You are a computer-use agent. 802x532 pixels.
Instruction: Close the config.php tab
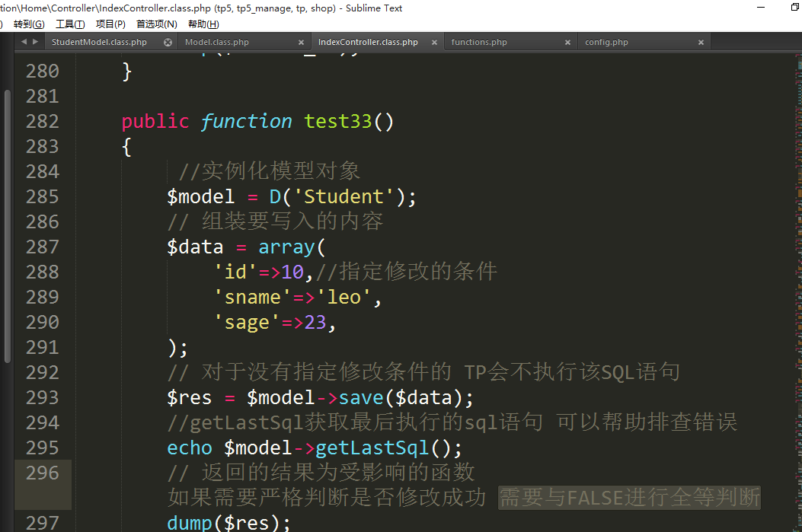(x=701, y=43)
